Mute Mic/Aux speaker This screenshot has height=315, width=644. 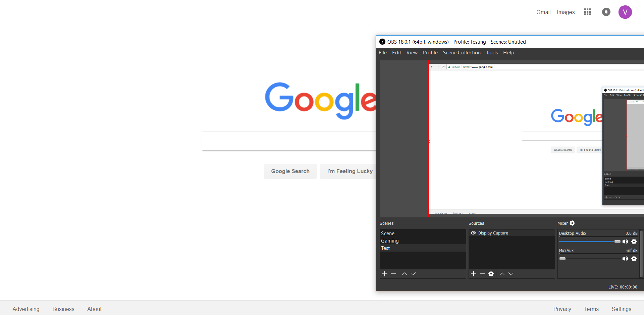pos(625,259)
